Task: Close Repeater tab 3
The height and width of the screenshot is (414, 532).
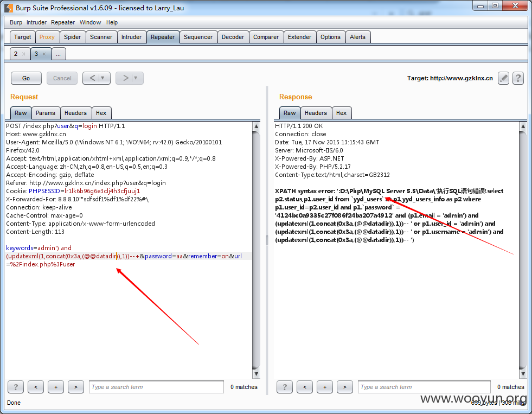Action: [44, 54]
